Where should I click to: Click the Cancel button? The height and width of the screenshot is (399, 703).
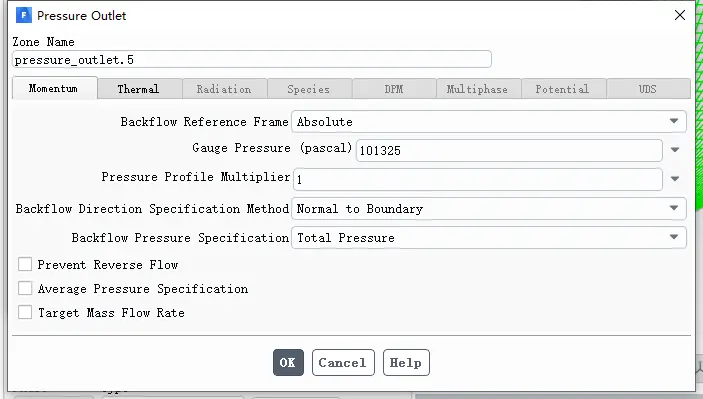point(343,362)
